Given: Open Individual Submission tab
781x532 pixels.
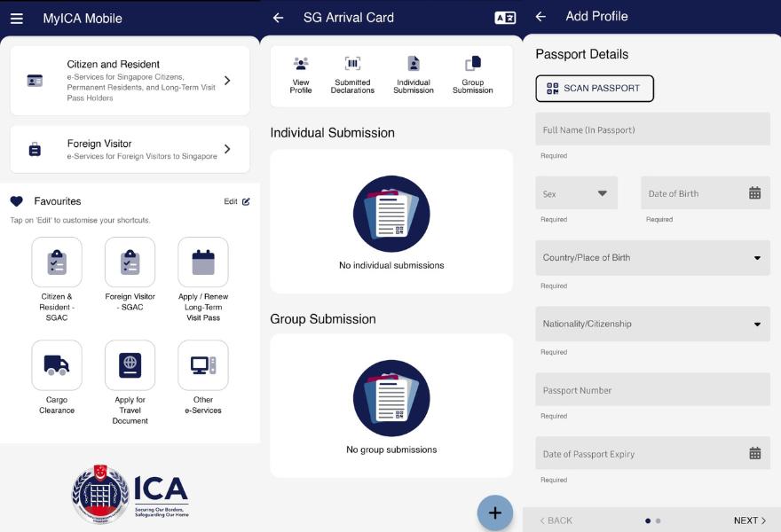Looking at the screenshot, I should (414, 75).
